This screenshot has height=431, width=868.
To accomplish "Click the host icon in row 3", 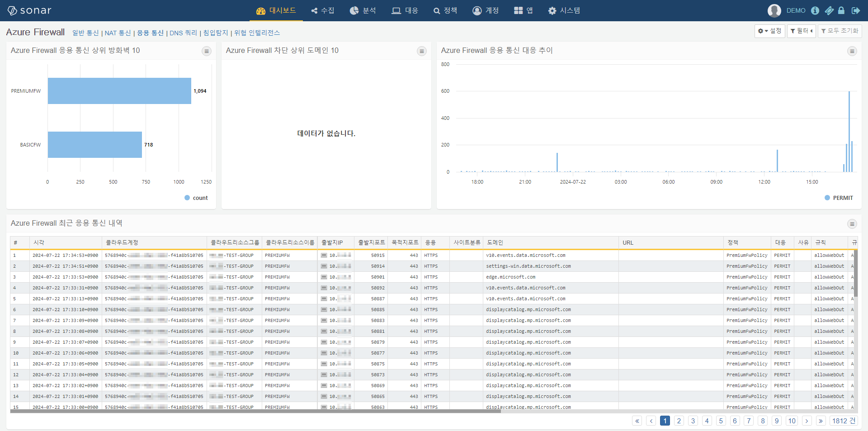I will pos(324,277).
